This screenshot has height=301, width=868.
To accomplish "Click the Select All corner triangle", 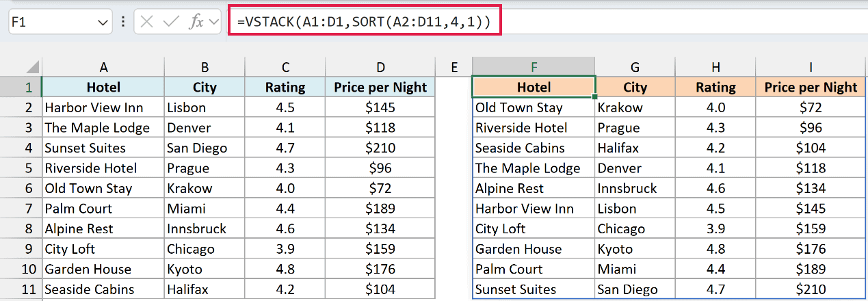I will click(x=32, y=67).
